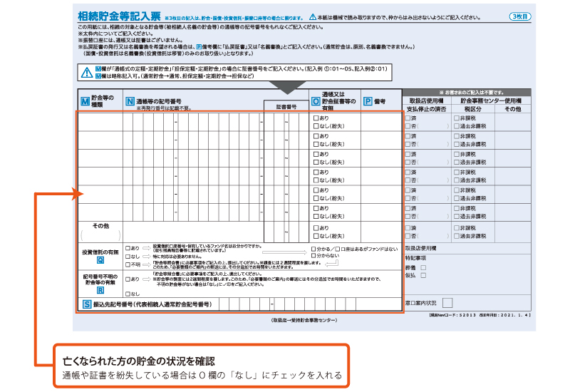Check the 仮払 box in 特記事項

pyautogui.click(x=423, y=275)
